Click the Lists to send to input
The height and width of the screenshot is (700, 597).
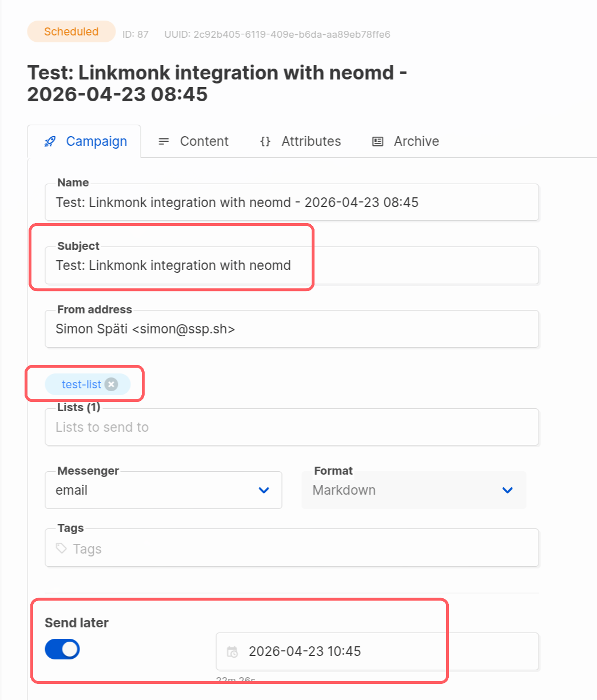[292, 427]
